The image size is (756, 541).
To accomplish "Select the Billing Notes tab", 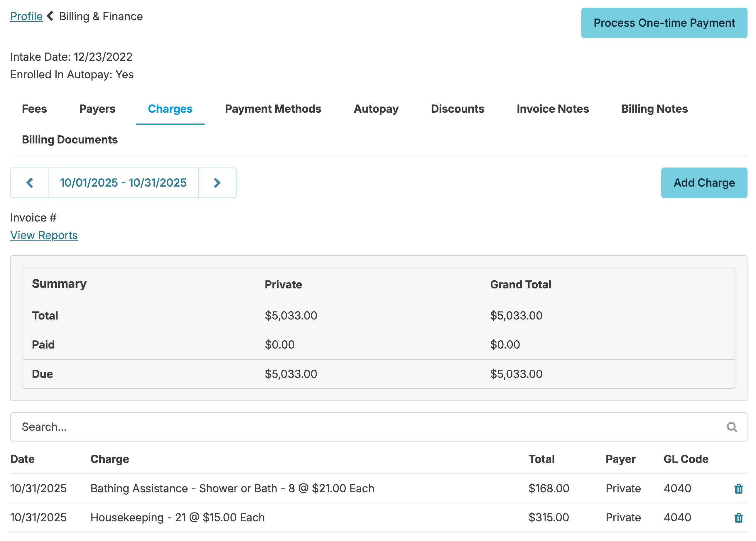I will click(x=654, y=109).
